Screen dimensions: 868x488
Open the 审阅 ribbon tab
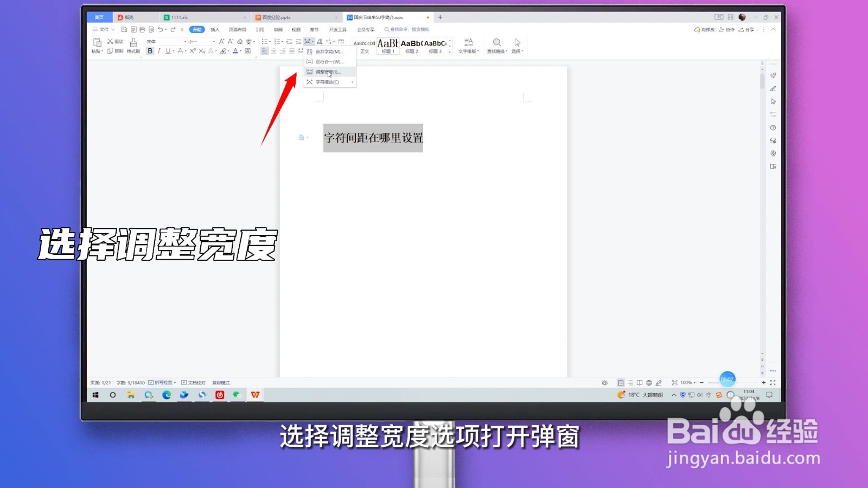coord(278,30)
